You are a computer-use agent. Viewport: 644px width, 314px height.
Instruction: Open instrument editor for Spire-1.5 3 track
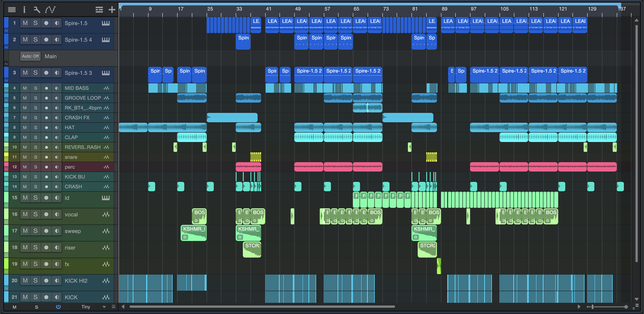(x=106, y=73)
